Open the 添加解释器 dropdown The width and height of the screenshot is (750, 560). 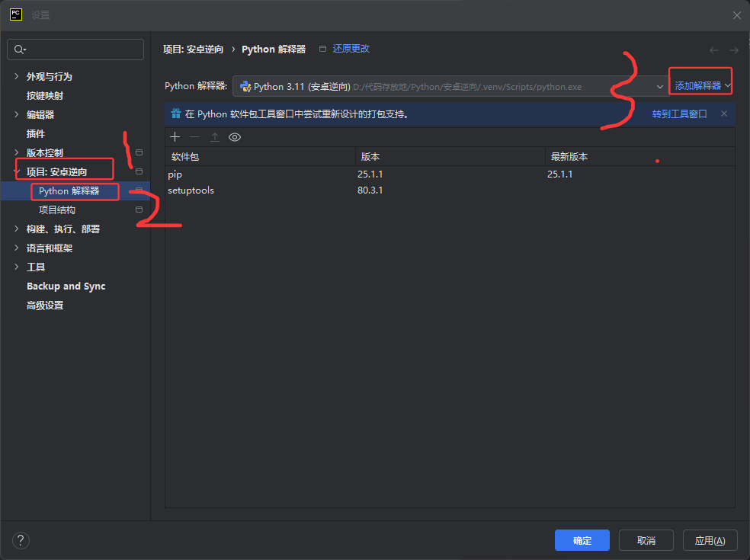[701, 86]
